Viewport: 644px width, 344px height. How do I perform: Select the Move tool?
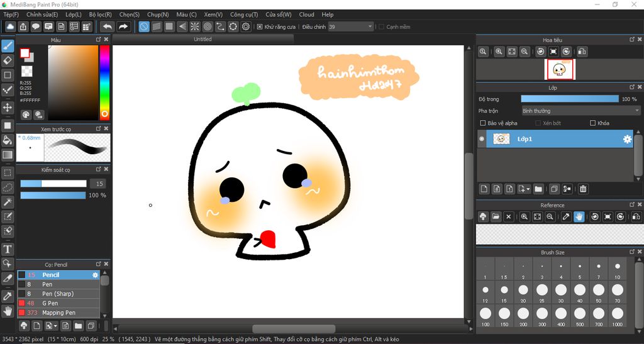[x=8, y=108]
